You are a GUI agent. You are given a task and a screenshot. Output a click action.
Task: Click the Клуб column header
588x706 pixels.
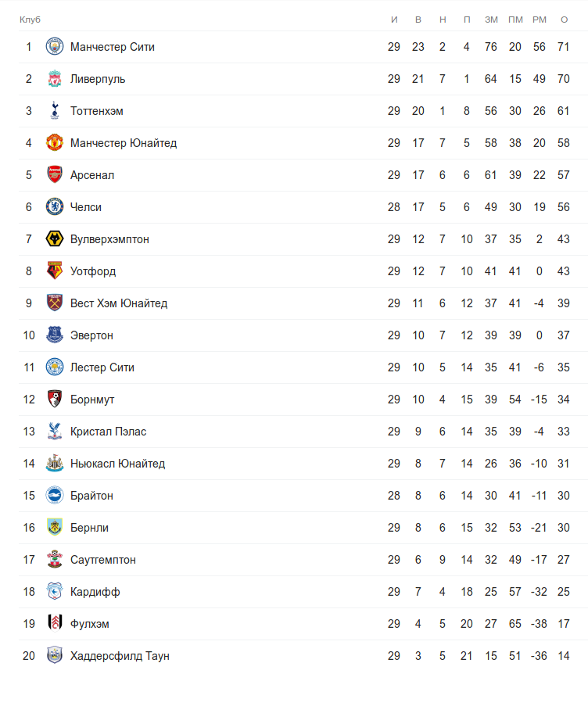(30, 20)
